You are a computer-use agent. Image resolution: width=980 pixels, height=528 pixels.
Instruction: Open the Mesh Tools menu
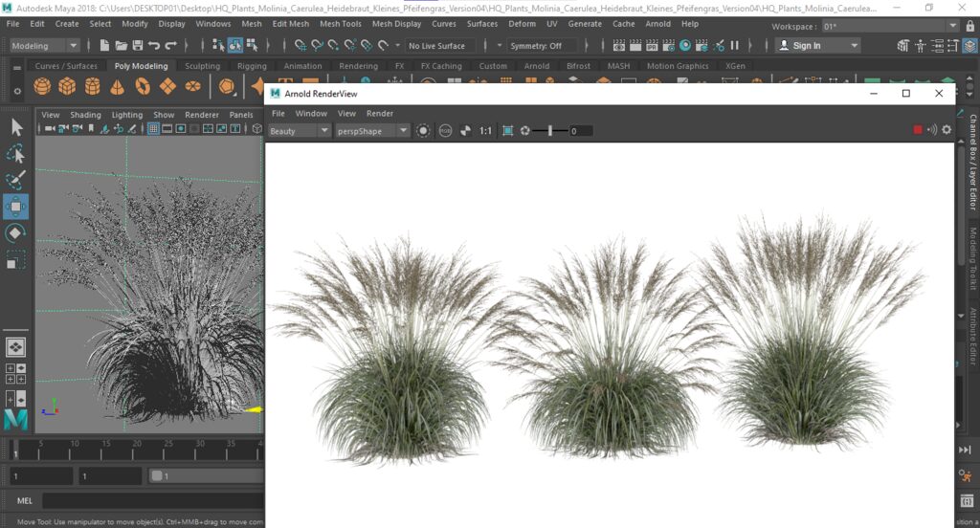coord(341,24)
